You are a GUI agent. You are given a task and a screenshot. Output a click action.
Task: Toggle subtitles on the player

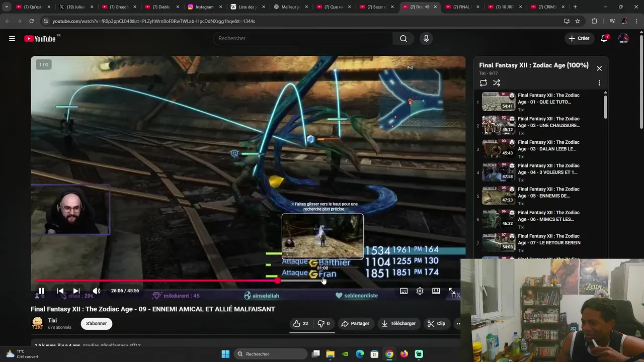pos(404,291)
